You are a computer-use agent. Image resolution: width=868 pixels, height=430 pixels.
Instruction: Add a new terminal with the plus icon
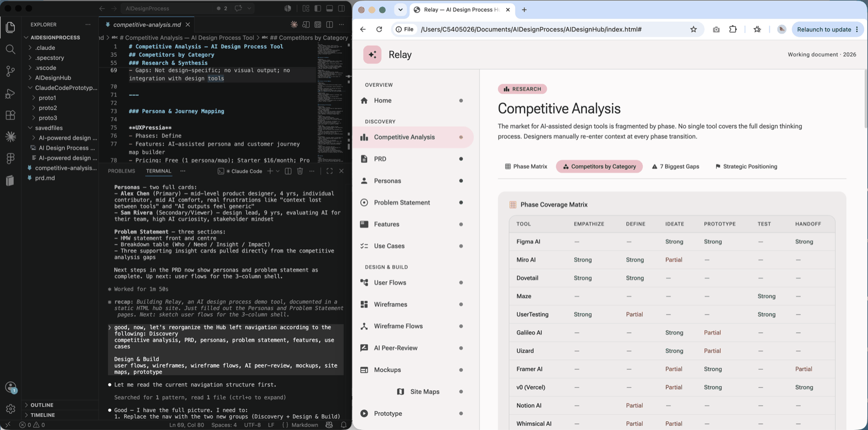[x=270, y=171]
